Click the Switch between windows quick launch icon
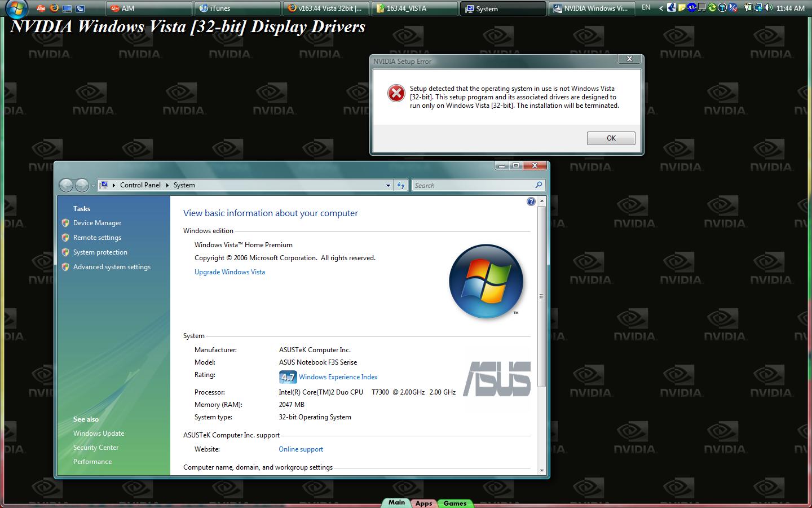812x508 pixels. point(80,8)
